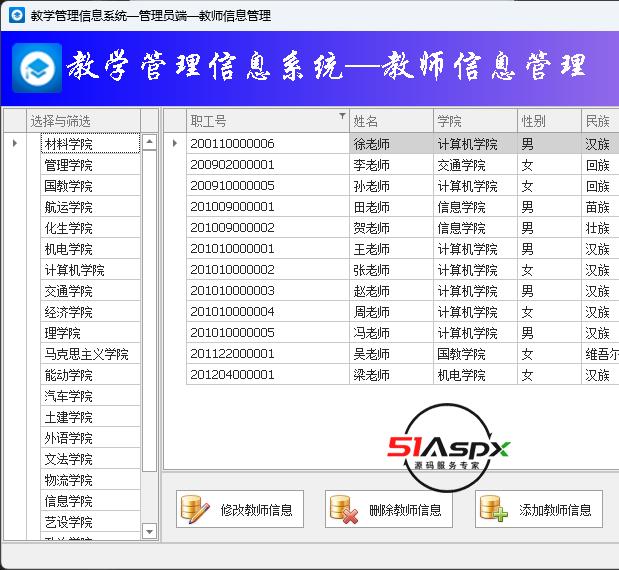Select employee number 201010000003
Viewport: 619px width, 570px height.
[x=268, y=291]
